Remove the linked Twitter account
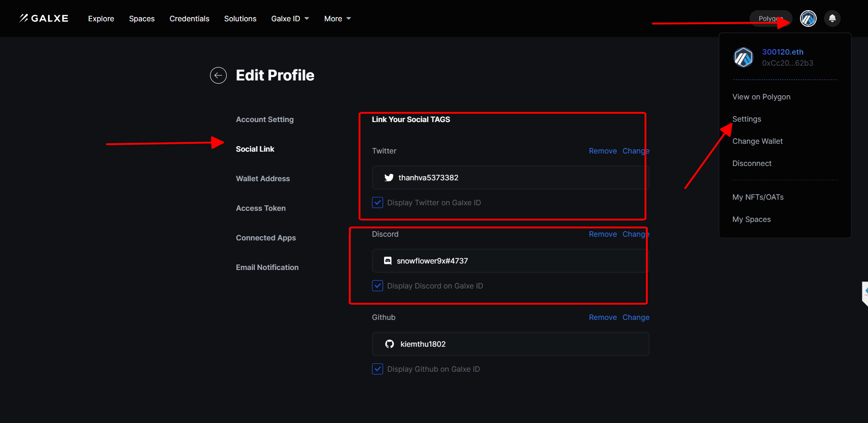 point(603,151)
